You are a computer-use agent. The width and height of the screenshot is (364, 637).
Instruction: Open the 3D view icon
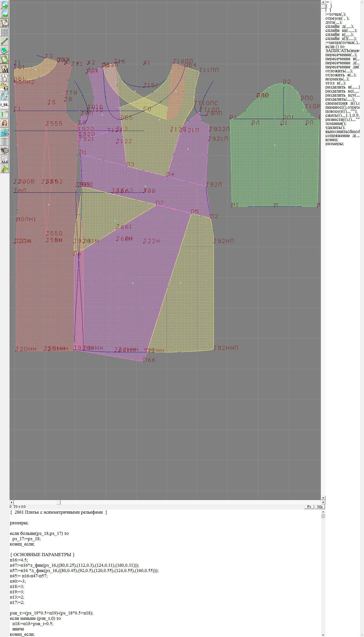(5, 132)
